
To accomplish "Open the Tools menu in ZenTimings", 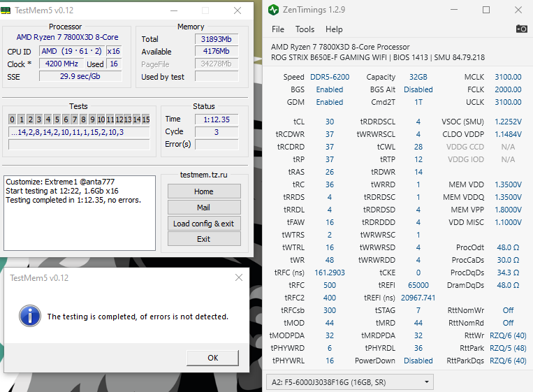I will point(305,29).
